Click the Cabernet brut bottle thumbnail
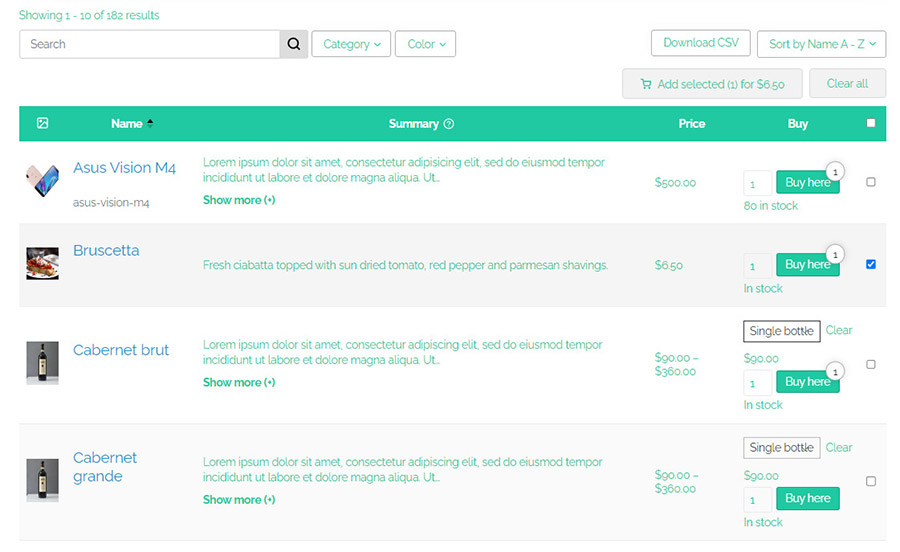900x552 pixels. (x=42, y=363)
